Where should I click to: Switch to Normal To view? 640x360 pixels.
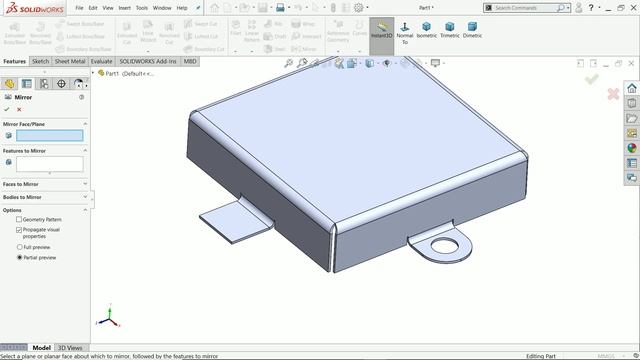[404, 33]
